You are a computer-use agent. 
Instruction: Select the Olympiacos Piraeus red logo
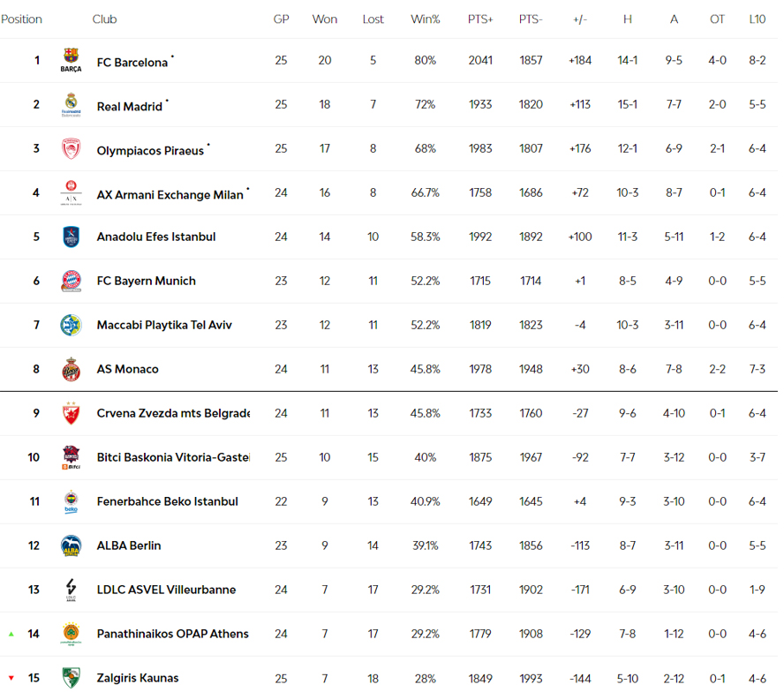(x=71, y=148)
